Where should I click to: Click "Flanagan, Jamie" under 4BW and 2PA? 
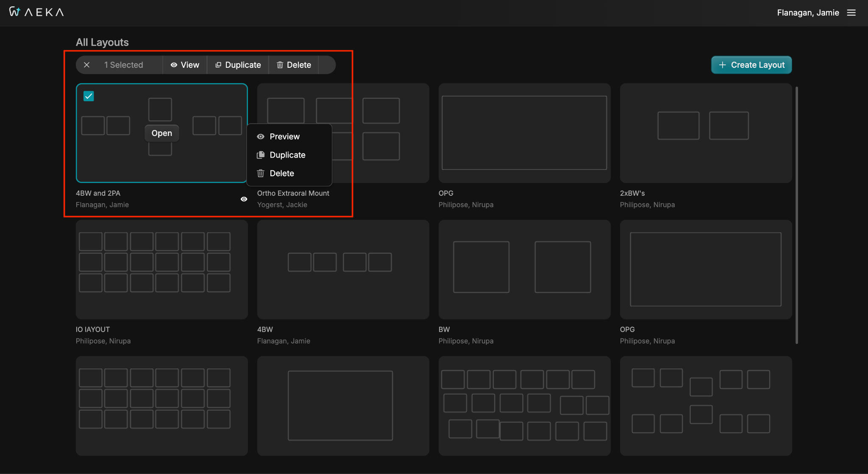(102, 205)
